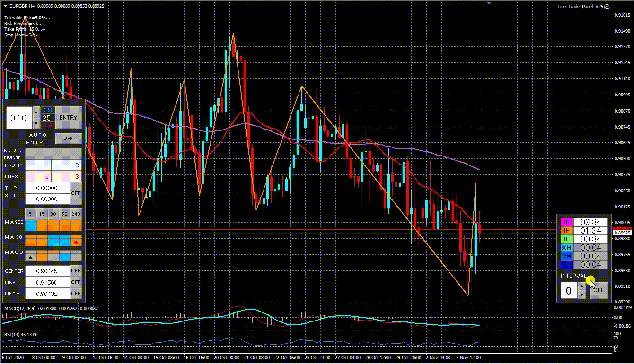Click the orange 4H timeframe label
The image size is (634, 364).
pos(567,231)
